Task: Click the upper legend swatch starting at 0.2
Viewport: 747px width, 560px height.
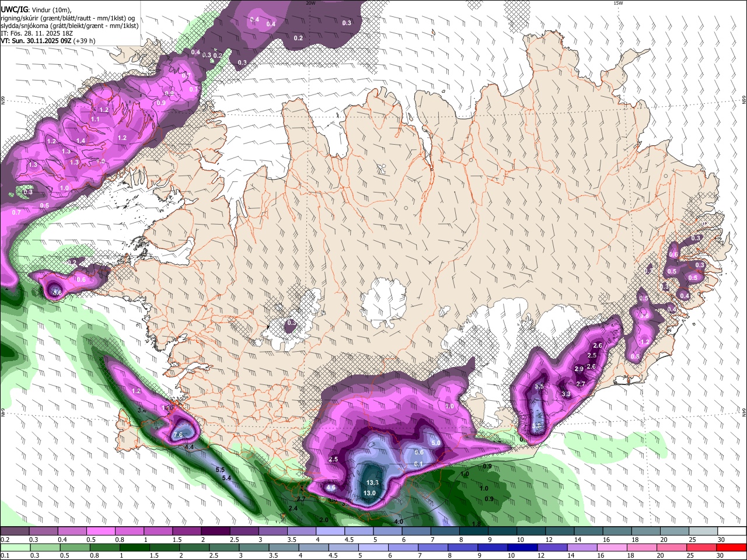Action: pos(15,531)
